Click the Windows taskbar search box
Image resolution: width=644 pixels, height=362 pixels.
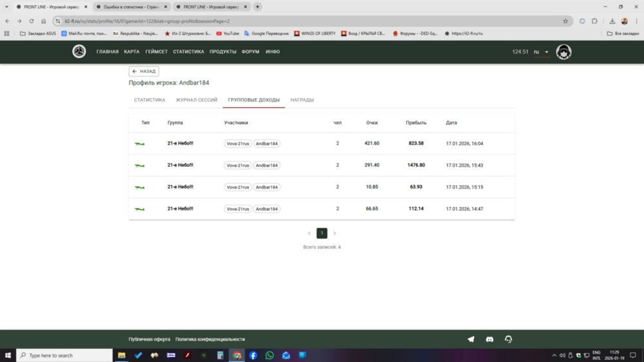click(x=64, y=355)
